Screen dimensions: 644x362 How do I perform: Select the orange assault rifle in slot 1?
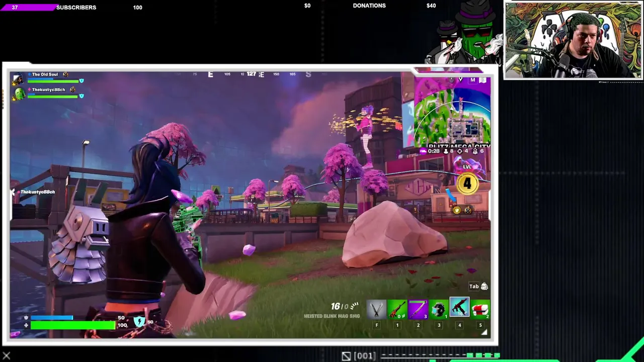(x=397, y=309)
